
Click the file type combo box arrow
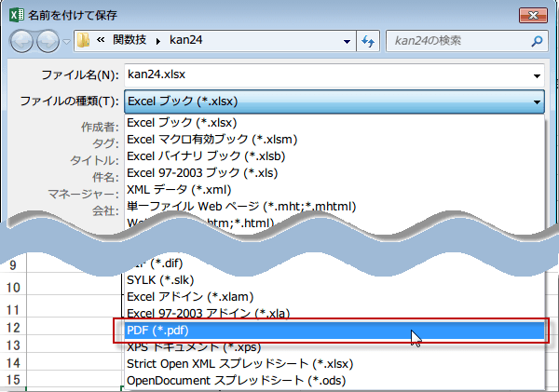click(537, 101)
